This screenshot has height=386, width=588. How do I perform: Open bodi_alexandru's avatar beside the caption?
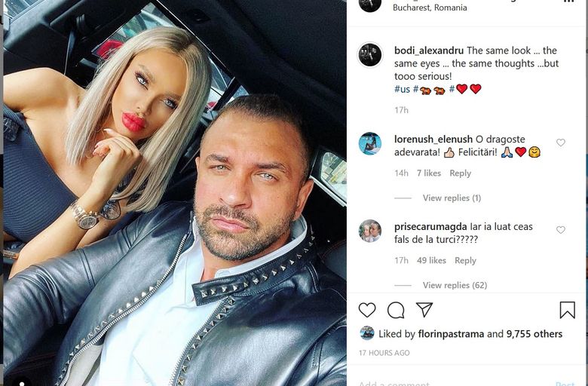tap(370, 55)
